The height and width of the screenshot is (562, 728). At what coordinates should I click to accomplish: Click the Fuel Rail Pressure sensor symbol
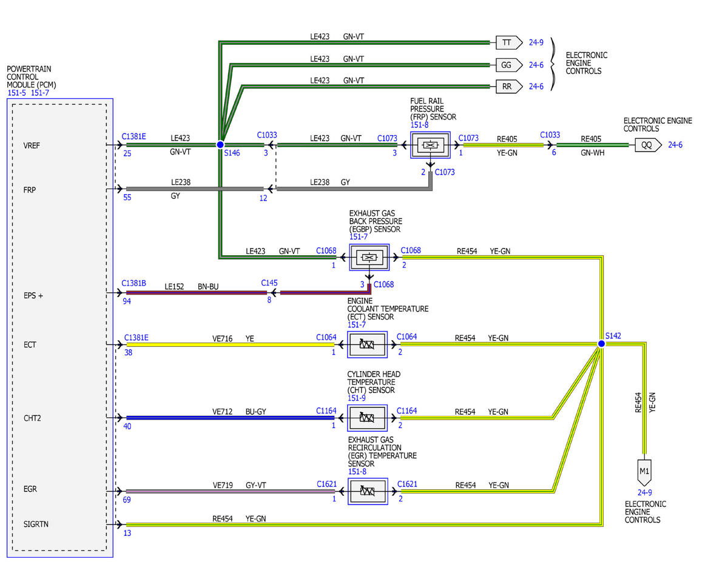click(430, 146)
